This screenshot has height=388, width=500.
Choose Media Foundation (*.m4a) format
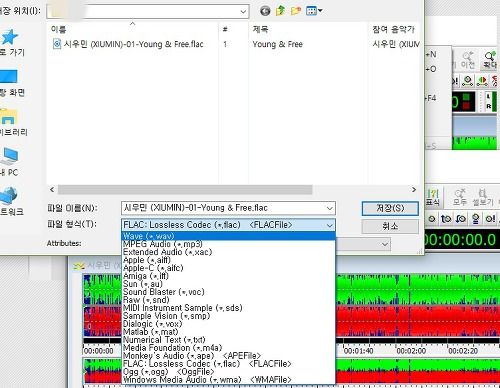pos(228,348)
